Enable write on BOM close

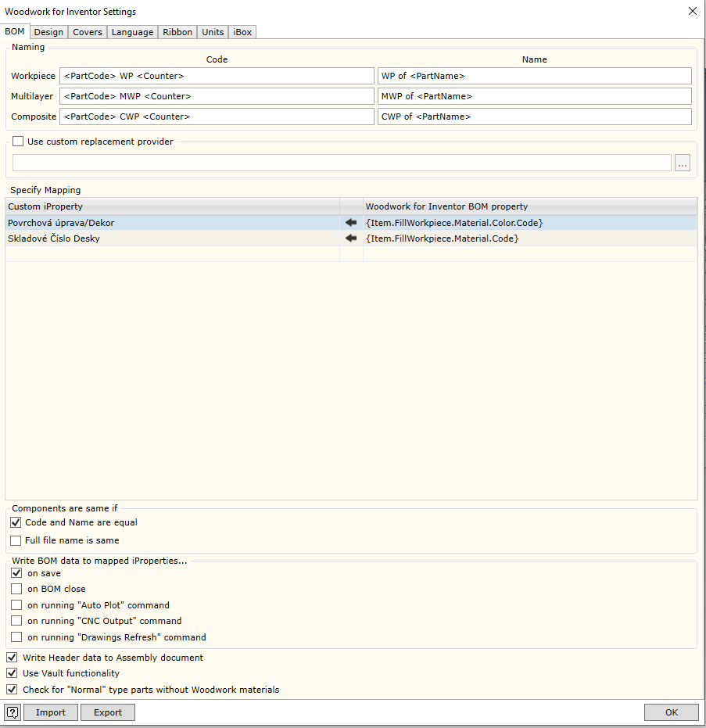point(16,589)
